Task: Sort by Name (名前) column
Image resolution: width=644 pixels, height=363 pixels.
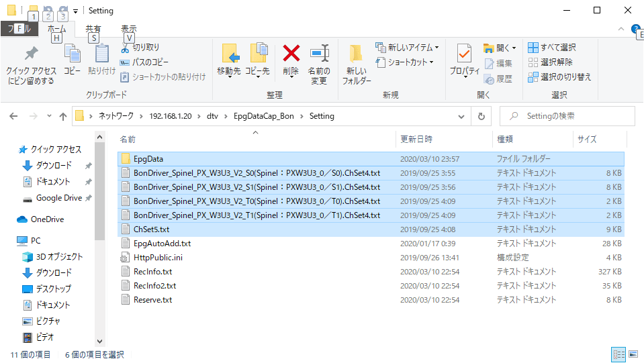Action: 128,140
